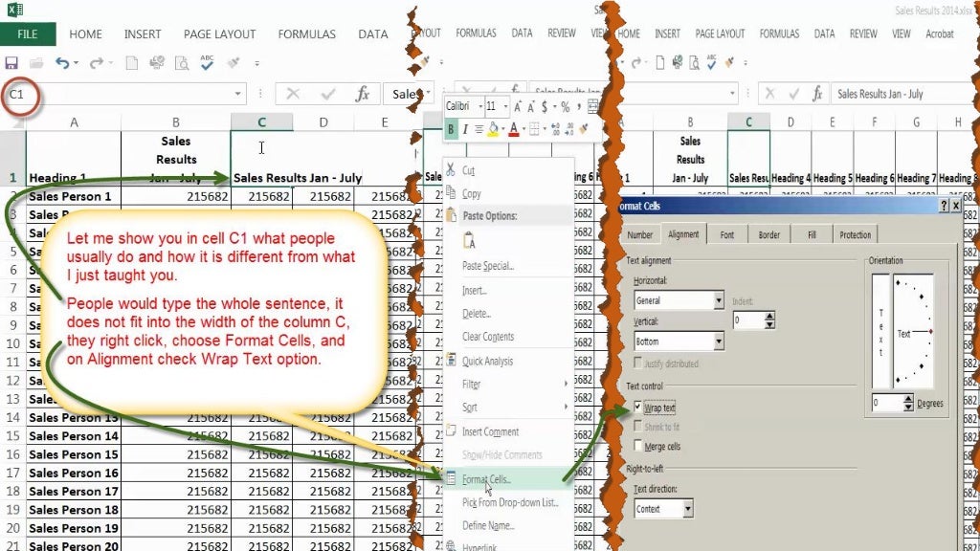Click fx Insert Function in the left formula bar
The width and height of the screenshot is (980, 551).
point(362,94)
